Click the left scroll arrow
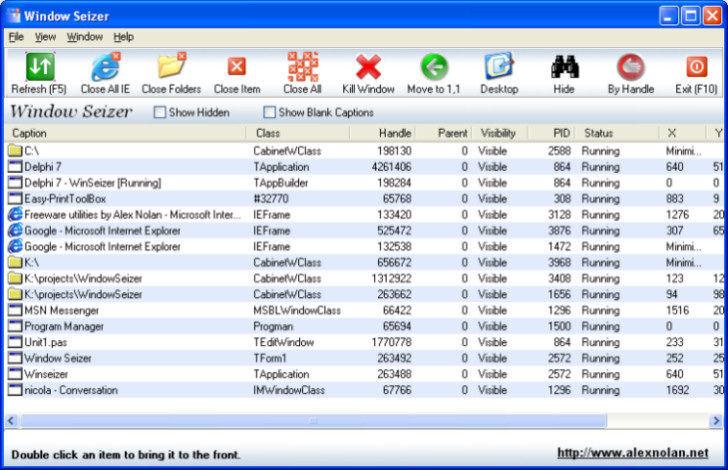This screenshot has height=470, width=728. tap(12, 421)
